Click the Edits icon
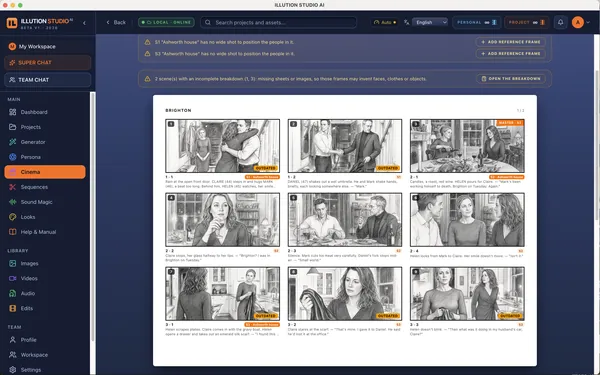Screen dimensions: 600x375 tap(13, 308)
